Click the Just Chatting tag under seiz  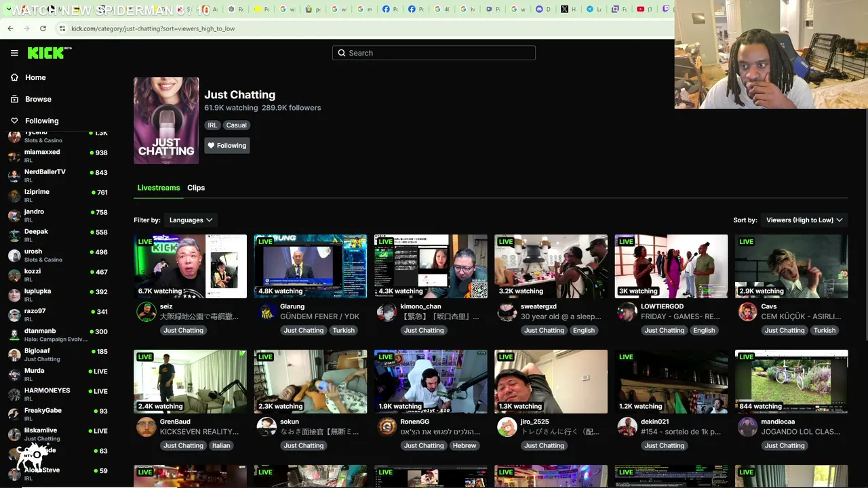(183, 331)
